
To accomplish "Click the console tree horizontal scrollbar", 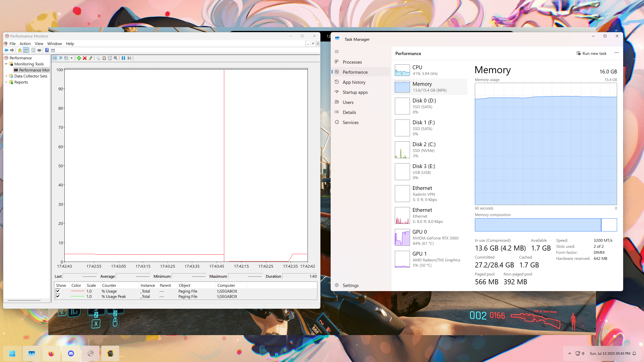I will click(x=24, y=300).
